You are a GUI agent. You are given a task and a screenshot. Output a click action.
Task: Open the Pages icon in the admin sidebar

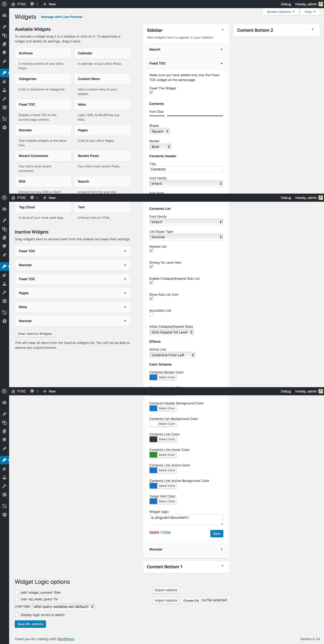(4, 44)
